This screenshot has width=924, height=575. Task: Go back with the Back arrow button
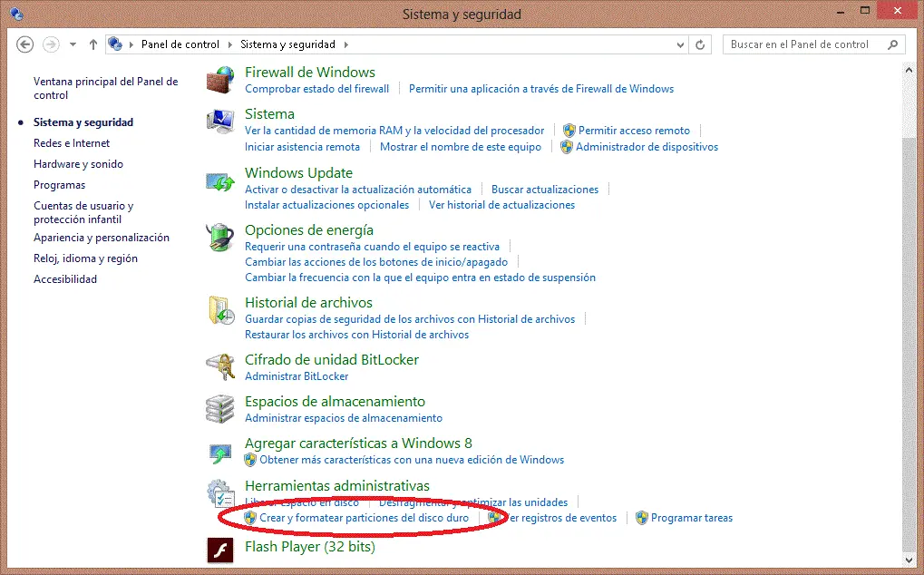24,44
